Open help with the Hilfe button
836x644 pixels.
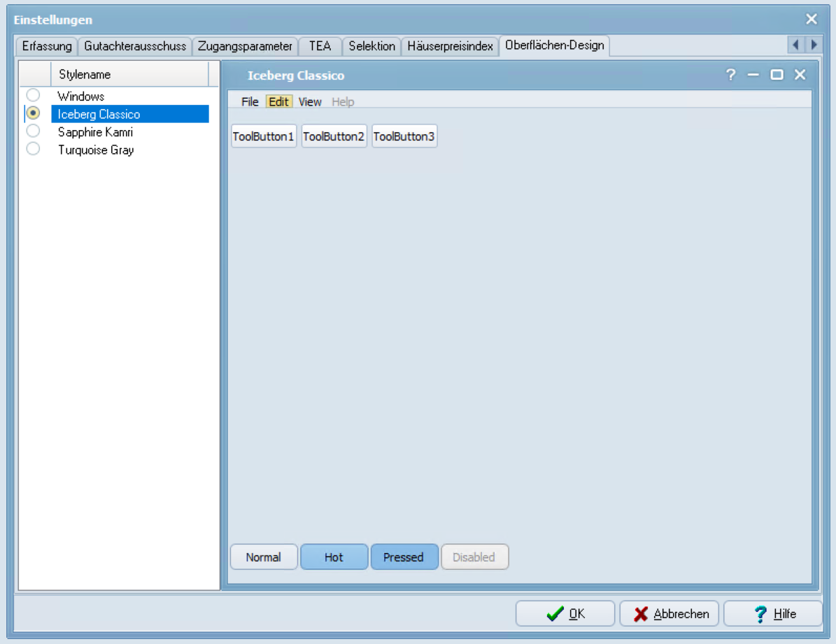tap(773, 614)
